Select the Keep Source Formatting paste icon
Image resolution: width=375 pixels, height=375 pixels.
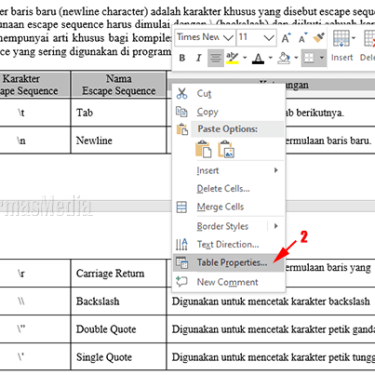click(x=204, y=149)
